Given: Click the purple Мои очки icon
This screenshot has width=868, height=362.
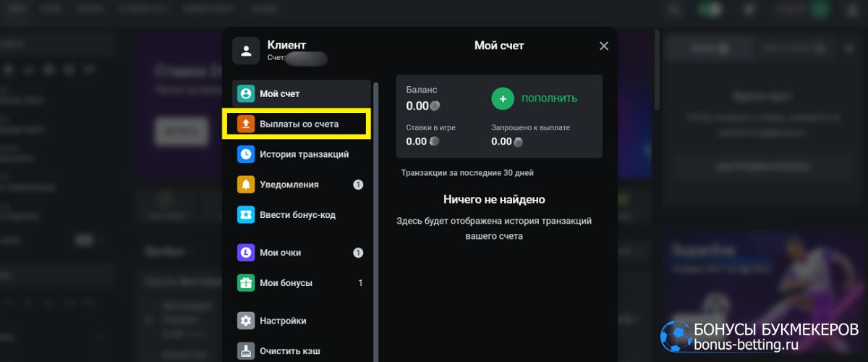Looking at the screenshot, I should coord(246,253).
